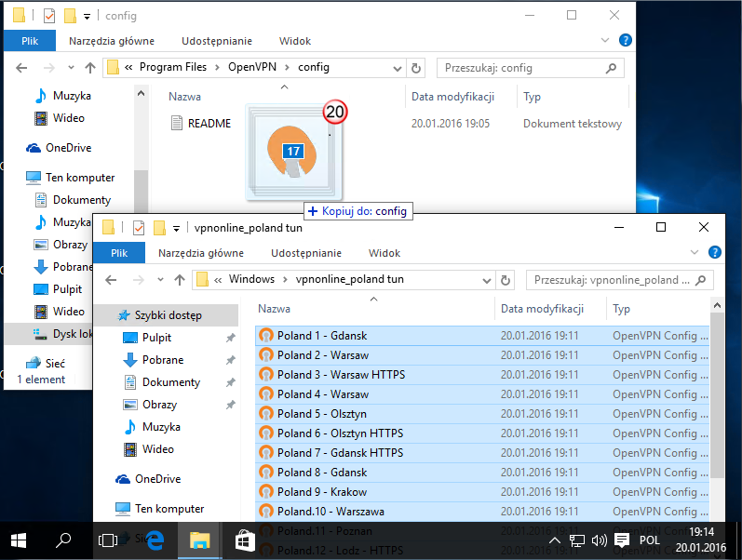Image resolution: width=742 pixels, height=560 pixels.
Task: Select Poland 9 - Krakow OpenVPN icon
Action: click(x=266, y=491)
